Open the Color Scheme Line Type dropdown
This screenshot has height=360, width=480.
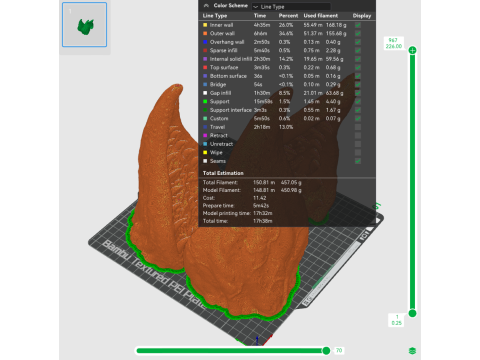click(x=291, y=6)
